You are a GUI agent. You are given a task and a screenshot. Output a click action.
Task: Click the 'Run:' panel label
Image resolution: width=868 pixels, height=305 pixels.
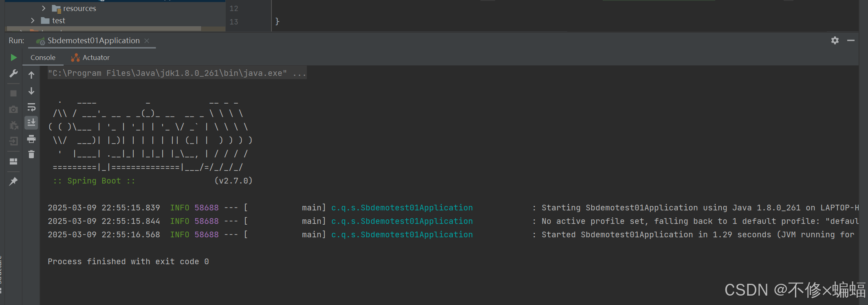pos(17,41)
